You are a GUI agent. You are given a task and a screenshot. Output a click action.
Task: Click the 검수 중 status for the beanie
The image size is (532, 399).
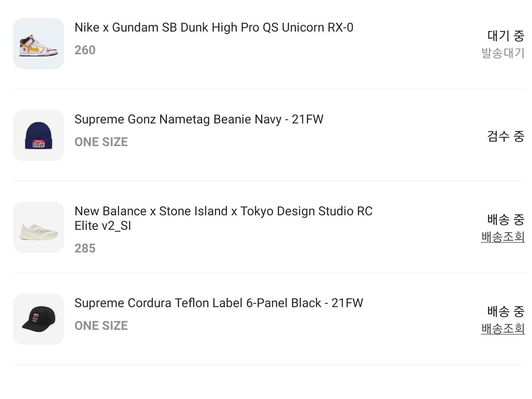pyautogui.click(x=506, y=136)
